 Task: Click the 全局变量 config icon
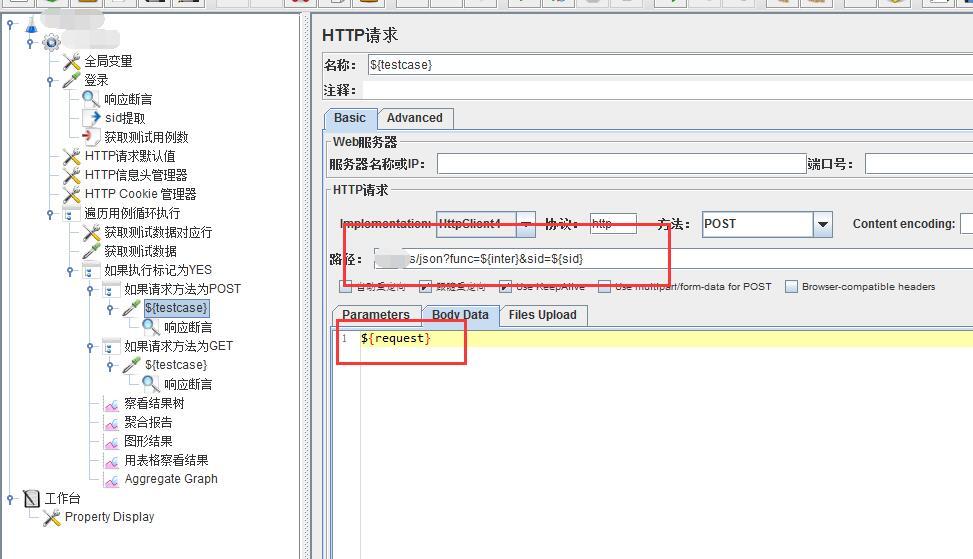pyautogui.click(x=71, y=61)
